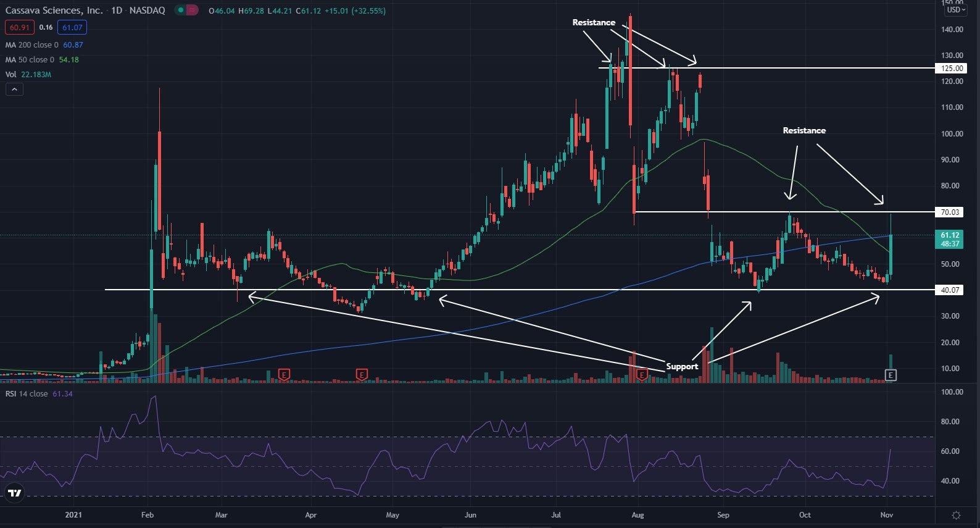Click the 125.00 horizontal line price label

coord(950,69)
